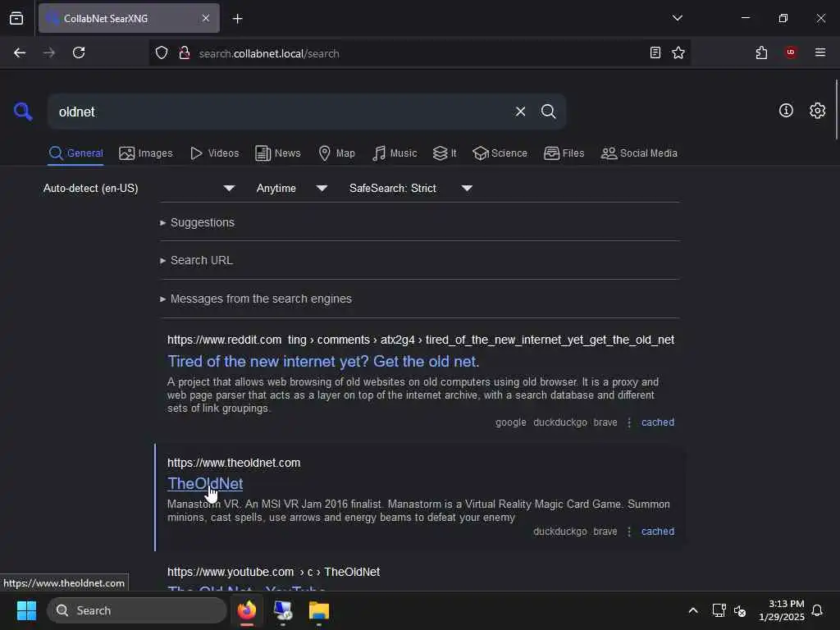The height and width of the screenshot is (630, 840).
Task: Click the SearXNG magnifier logo
Action: tap(23, 112)
